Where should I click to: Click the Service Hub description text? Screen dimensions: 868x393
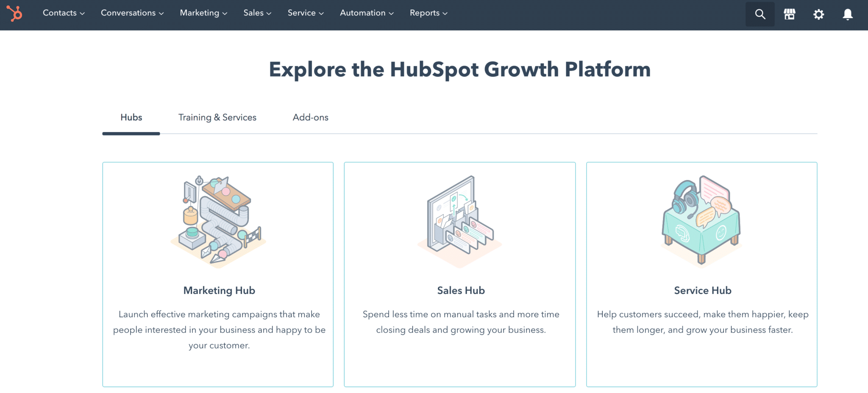coord(703,322)
